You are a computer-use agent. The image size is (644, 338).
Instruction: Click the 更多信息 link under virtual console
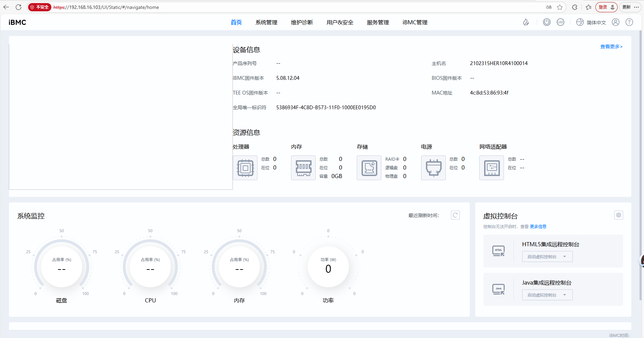538,226
